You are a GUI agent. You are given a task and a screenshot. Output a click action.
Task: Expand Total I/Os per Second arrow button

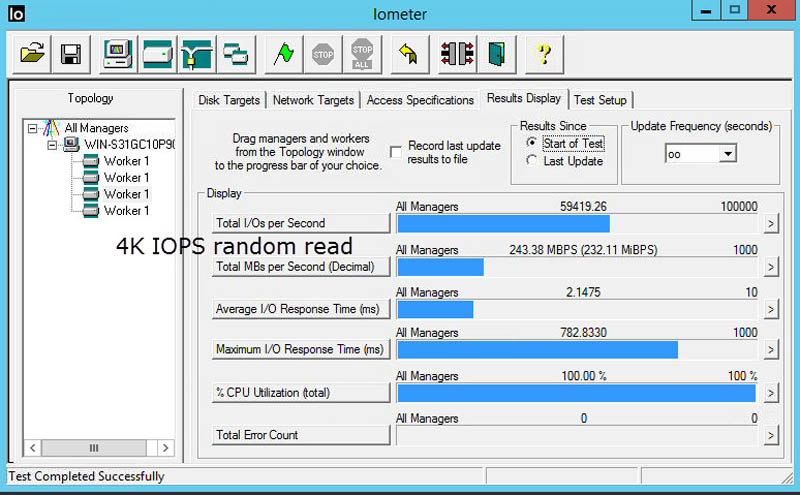770,223
